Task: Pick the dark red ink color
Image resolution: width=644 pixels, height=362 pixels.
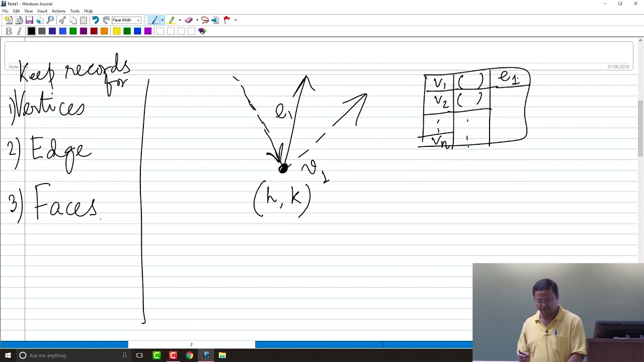Action: coord(94,31)
